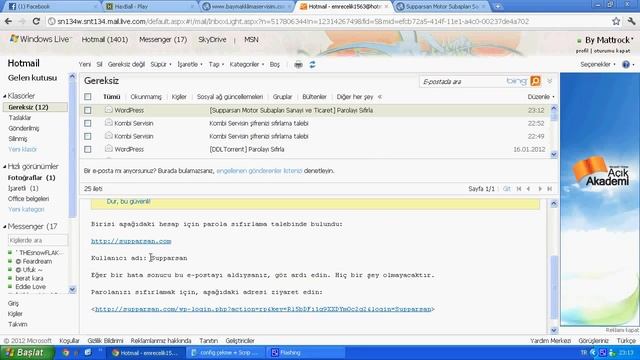Check the Kombi Servisin 22:52 message
640x360 pixels.
click(x=87, y=123)
